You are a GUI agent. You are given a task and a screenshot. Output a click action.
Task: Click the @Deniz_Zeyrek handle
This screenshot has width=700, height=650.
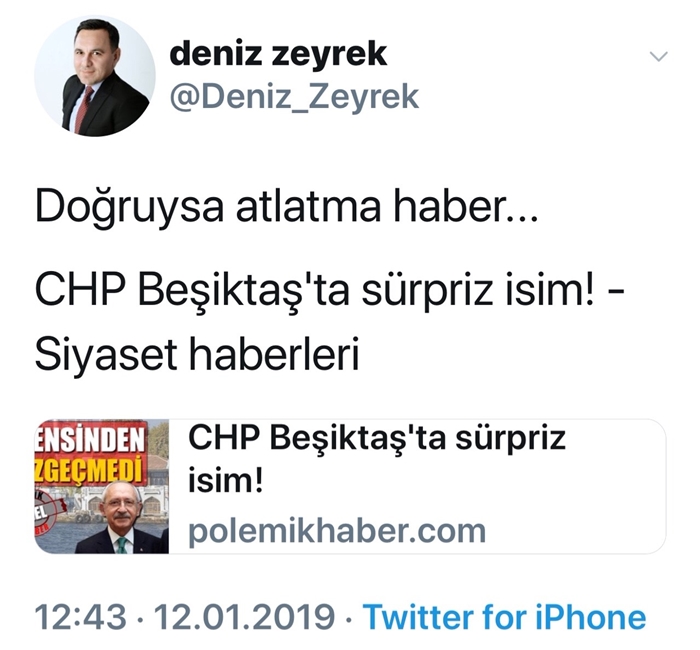[x=294, y=96]
